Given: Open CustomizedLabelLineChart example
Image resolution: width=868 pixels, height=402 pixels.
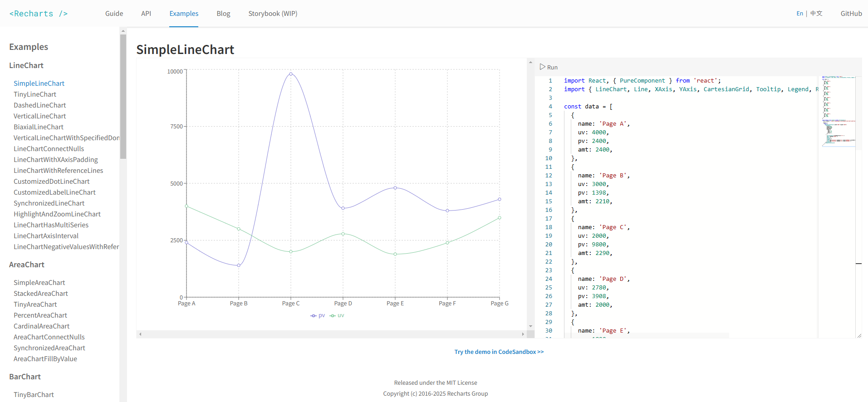Looking at the screenshot, I should (54, 192).
